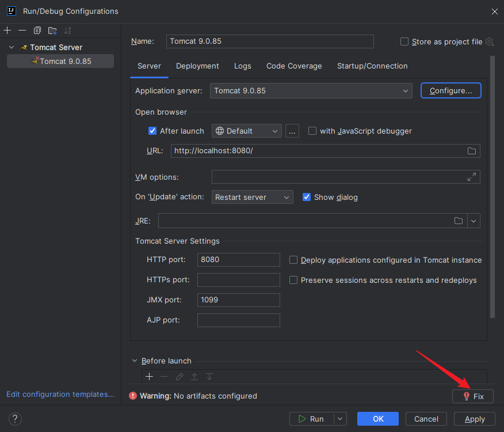The width and height of the screenshot is (504, 432).
Task: Click the vertical scrollbar of the settings panel
Action: point(492,187)
